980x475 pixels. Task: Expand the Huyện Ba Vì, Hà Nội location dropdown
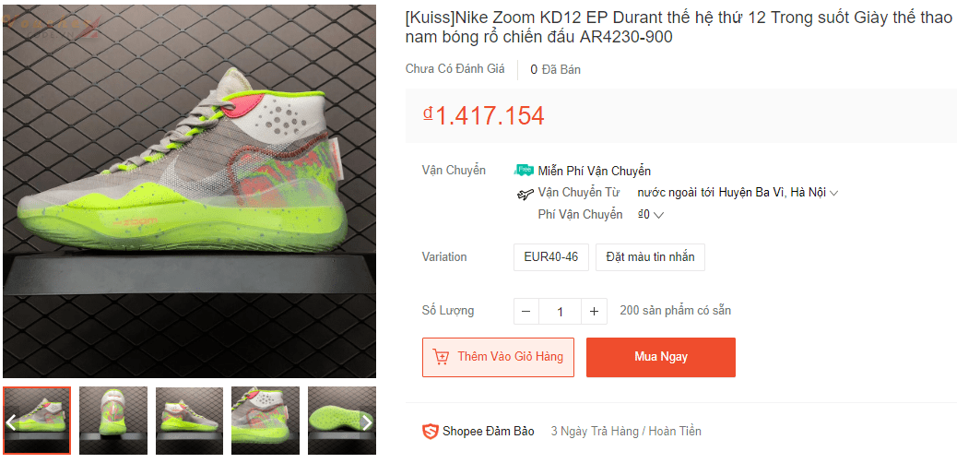(833, 193)
